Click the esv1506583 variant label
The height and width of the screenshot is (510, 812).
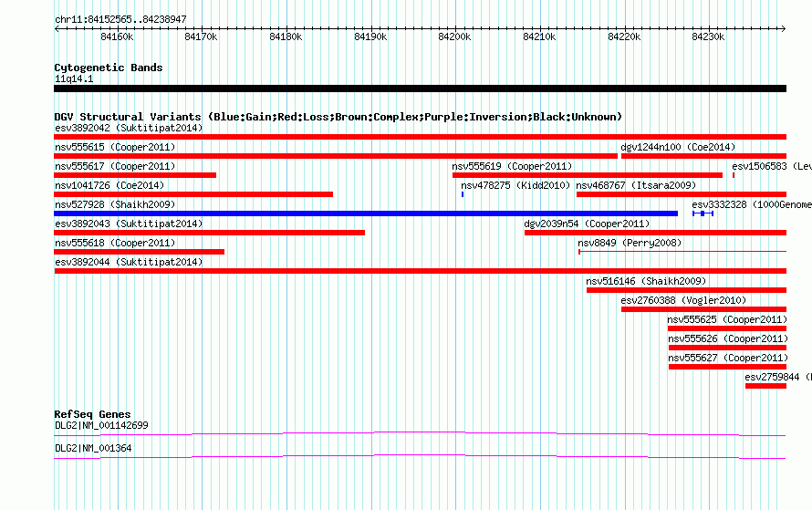pyautogui.click(x=772, y=166)
